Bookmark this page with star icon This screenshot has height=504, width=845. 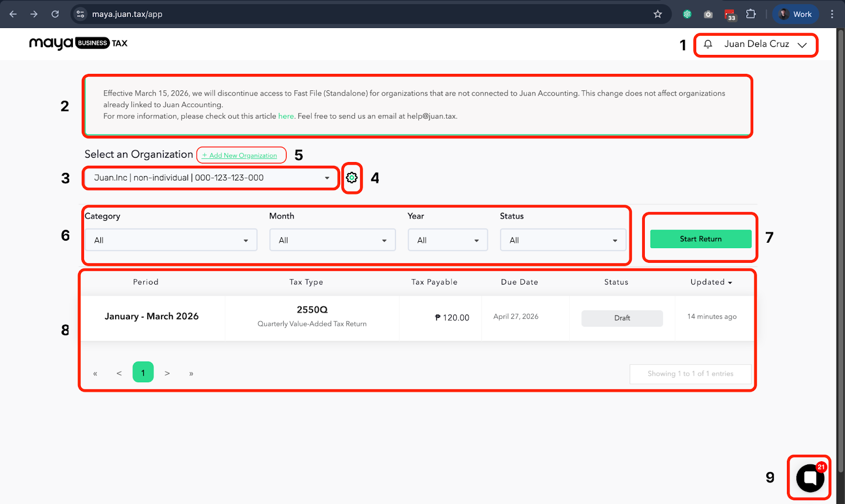(658, 14)
